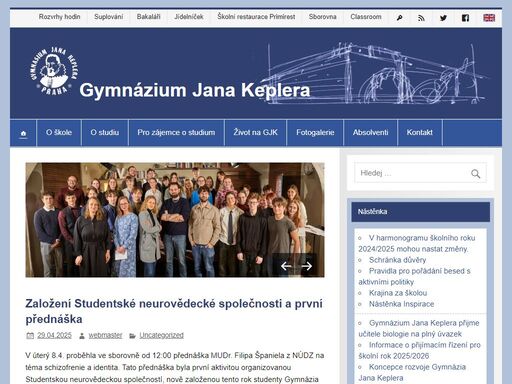Open Suplování in the top bar
The image size is (512, 384).
coord(108,17)
